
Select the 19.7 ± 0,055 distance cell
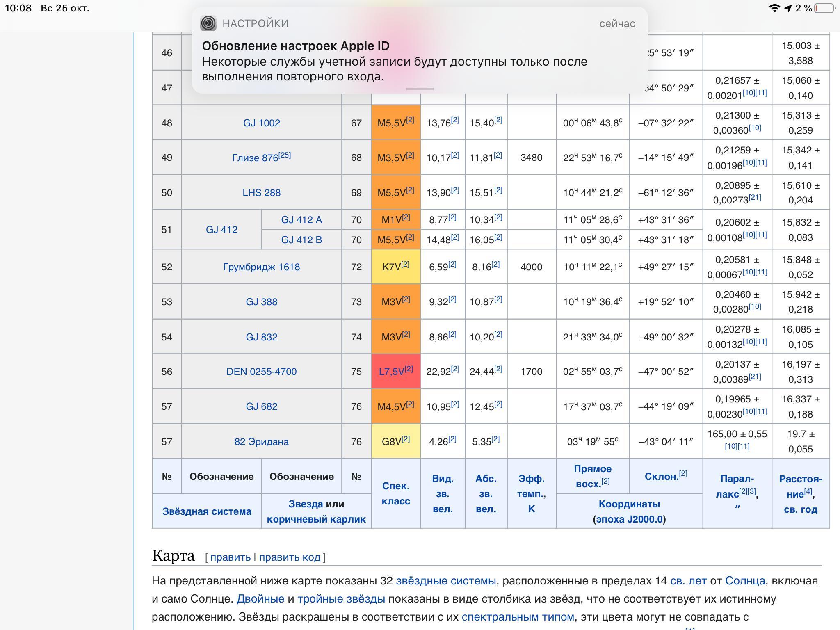click(801, 441)
